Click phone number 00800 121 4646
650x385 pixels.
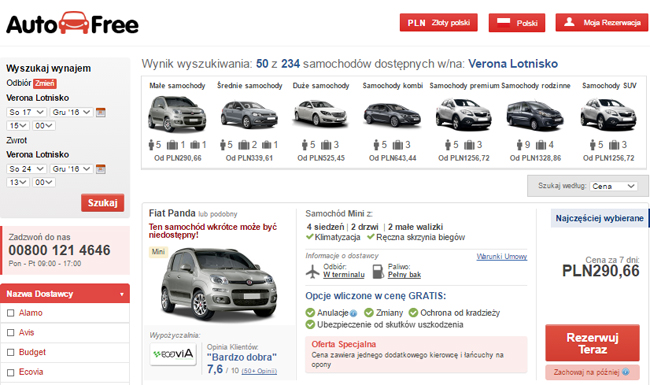coord(59,250)
